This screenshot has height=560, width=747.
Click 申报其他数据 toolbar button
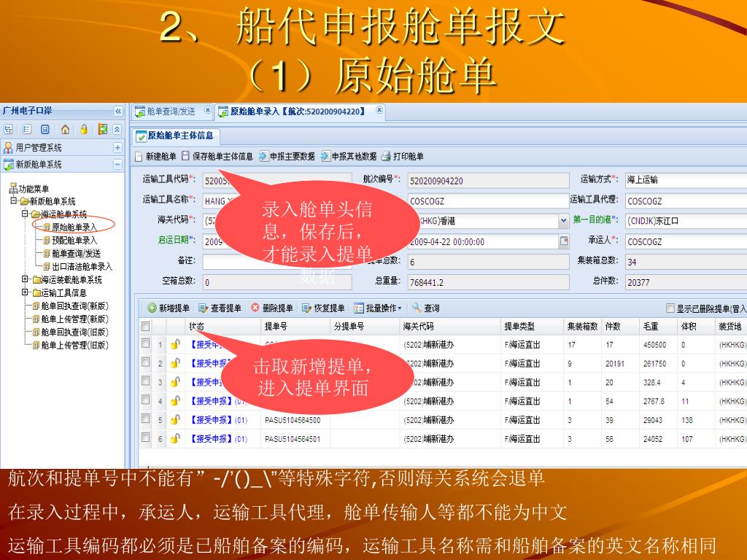pos(349,156)
